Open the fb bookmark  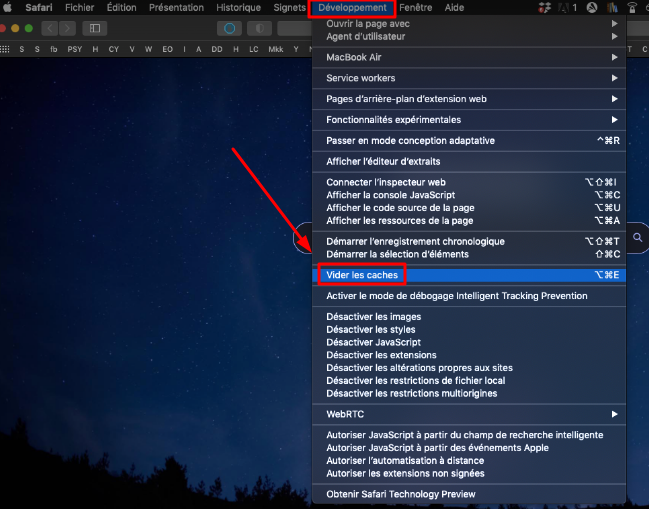tap(53, 49)
